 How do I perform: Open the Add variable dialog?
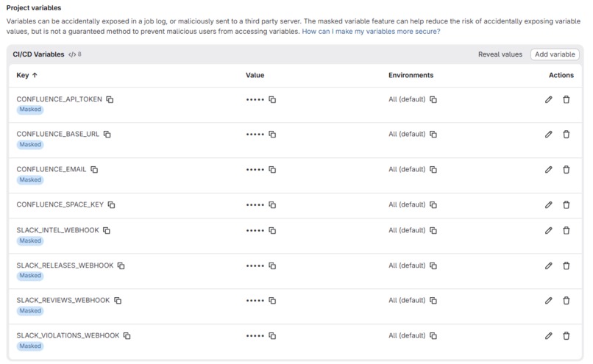tap(555, 54)
